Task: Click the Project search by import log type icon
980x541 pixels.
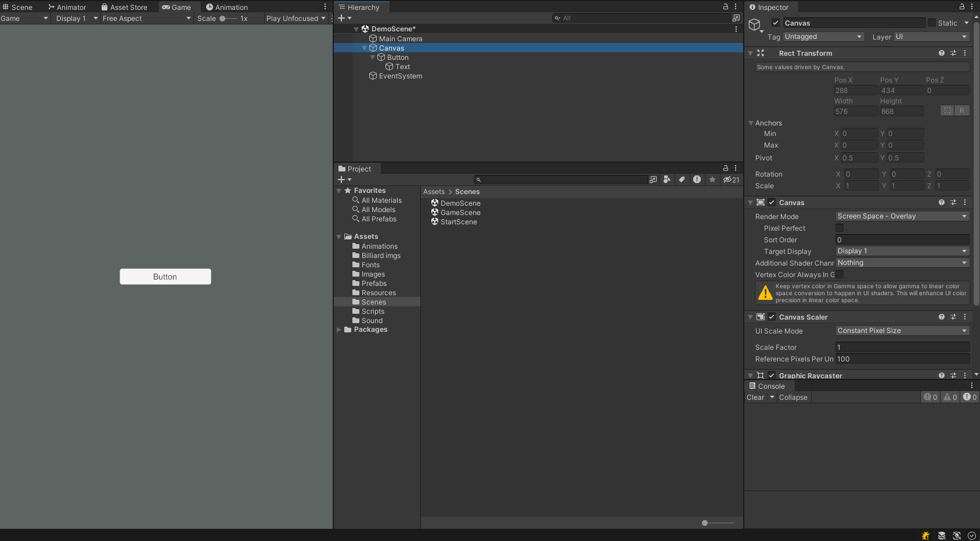Action: click(x=697, y=180)
